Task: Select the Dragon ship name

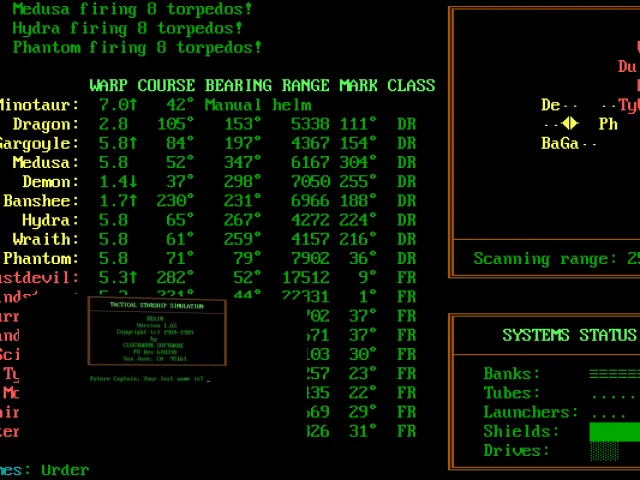Action: (45, 124)
